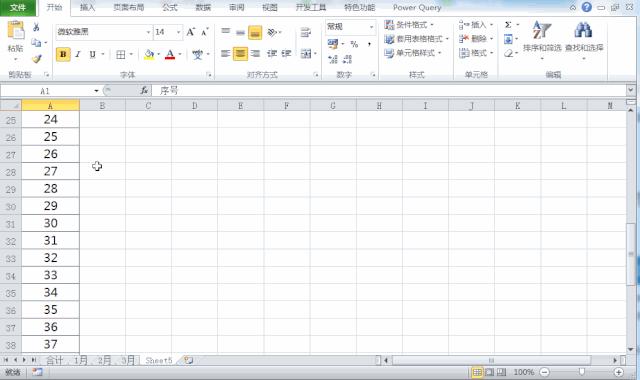Screen dimensions: 640x380
Task: Select the 合计 sheet tab
Action: tap(55, 360)
